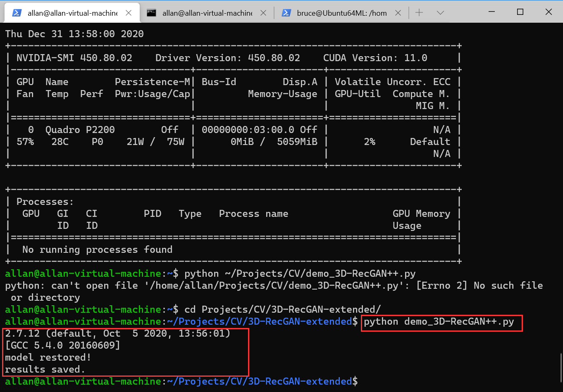
Task: Click the "PID" column header
Action: click(153, 214)
